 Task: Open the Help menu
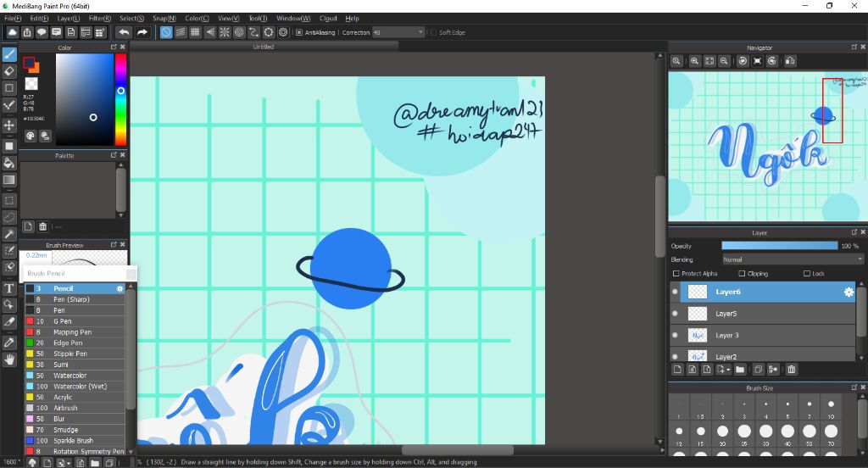point(352,19)
